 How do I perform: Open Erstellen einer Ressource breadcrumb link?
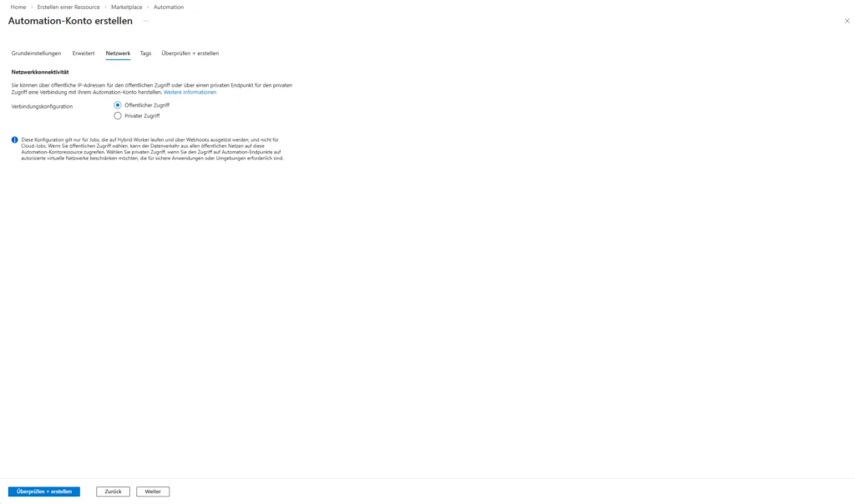[68, 7]
